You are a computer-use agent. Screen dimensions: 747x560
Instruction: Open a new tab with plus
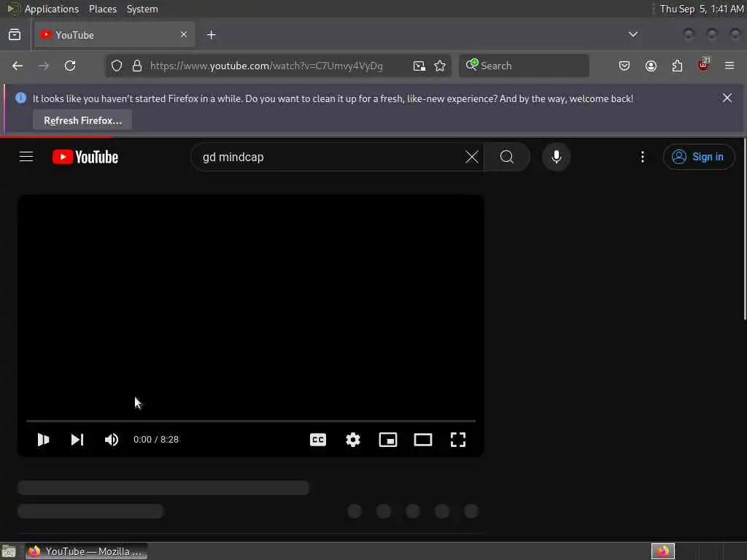[212, 35]
